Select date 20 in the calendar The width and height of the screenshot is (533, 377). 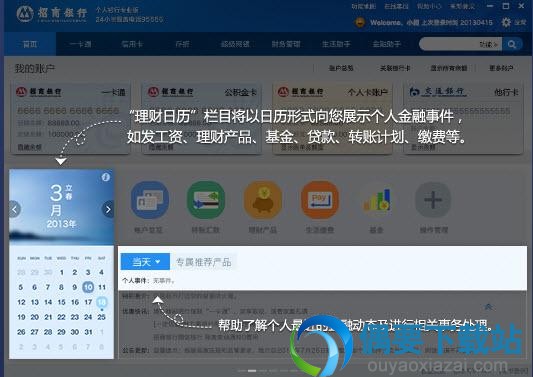coord(35,317)
